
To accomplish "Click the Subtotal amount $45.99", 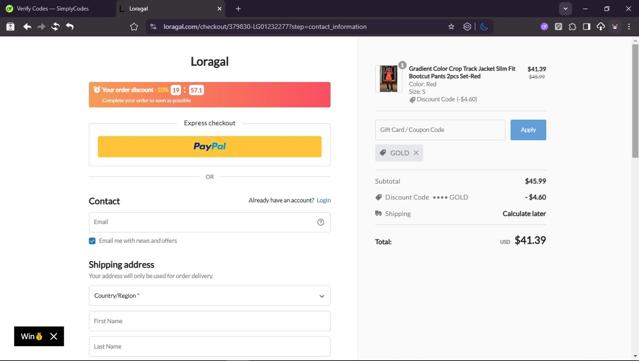I will [535, 181].
